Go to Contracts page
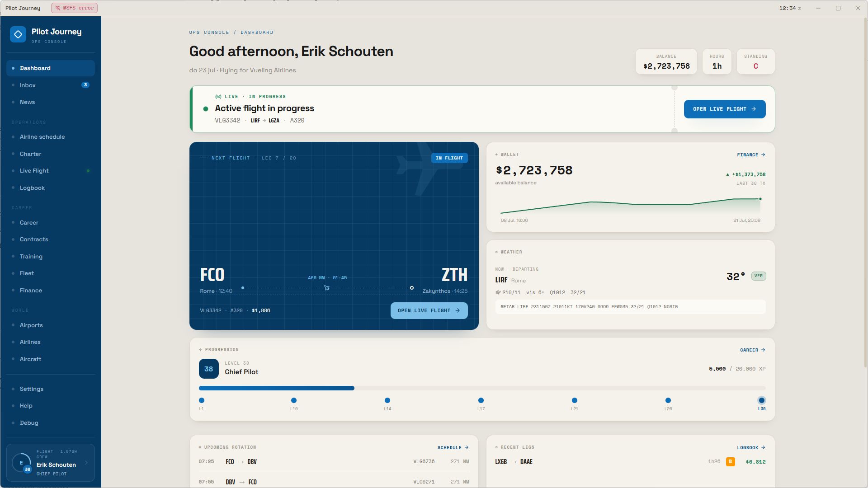This screenshot has width=868, height=488. pos(51,239)
